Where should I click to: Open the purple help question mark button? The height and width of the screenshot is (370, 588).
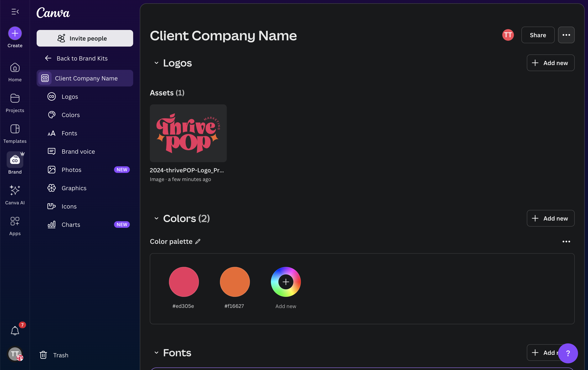(568, 353)
